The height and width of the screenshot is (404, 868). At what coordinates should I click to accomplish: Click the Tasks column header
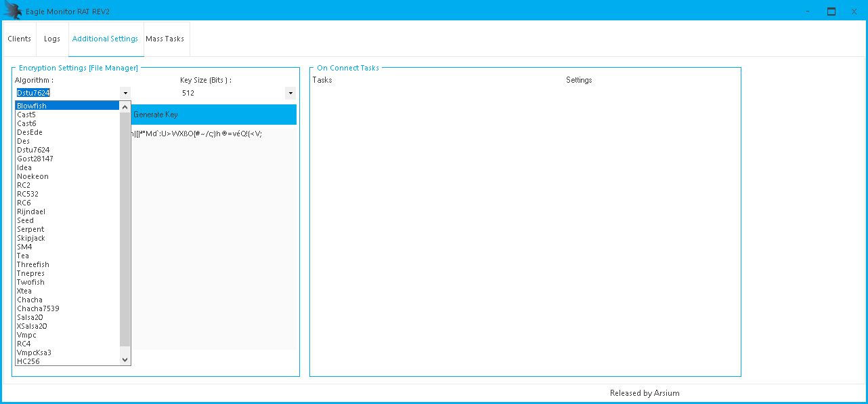[322, 80]
